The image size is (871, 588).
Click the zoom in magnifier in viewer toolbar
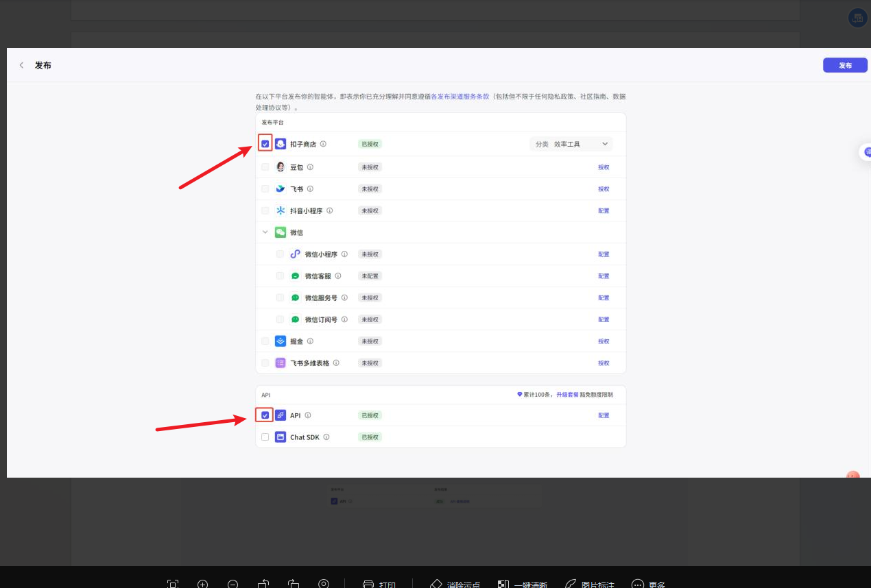point(203,584)
